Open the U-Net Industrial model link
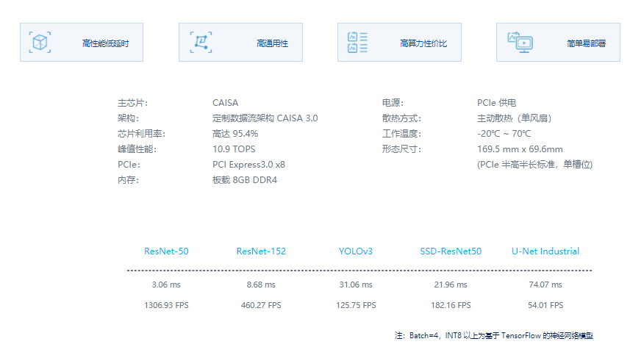 point(545,251)
